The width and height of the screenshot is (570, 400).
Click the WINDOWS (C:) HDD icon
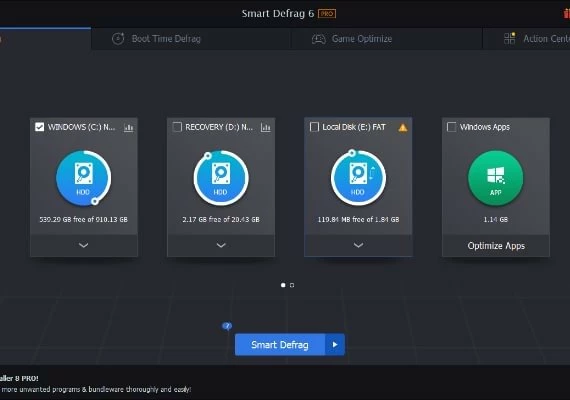pos(84,178)
